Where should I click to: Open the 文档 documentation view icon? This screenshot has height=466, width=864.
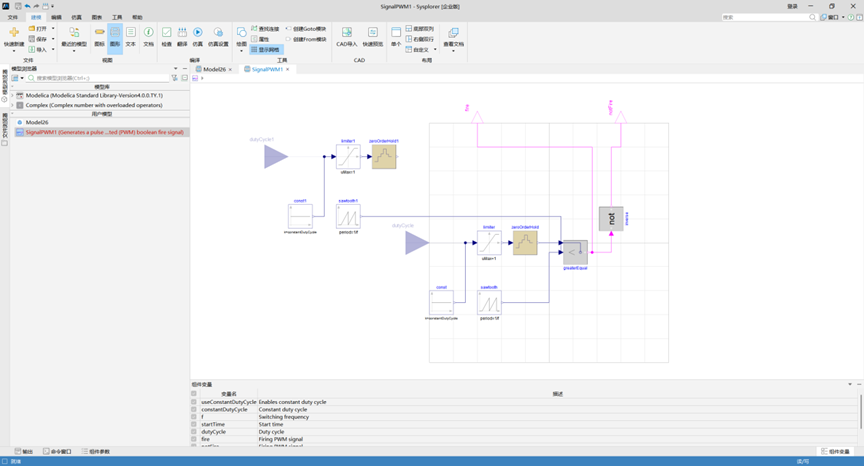pyautogui.click(x=149, y=36)
